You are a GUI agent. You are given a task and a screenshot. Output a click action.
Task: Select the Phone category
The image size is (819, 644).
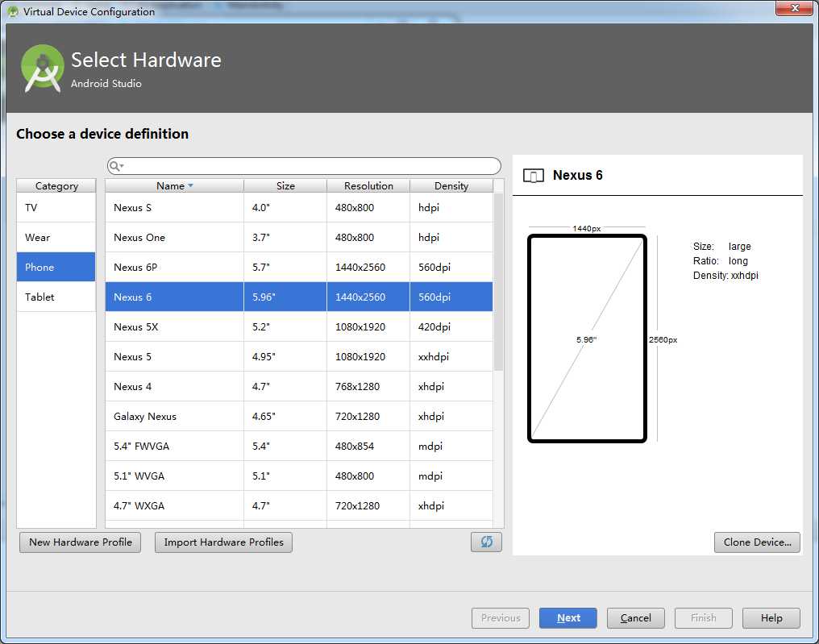(x=56, y=267)
